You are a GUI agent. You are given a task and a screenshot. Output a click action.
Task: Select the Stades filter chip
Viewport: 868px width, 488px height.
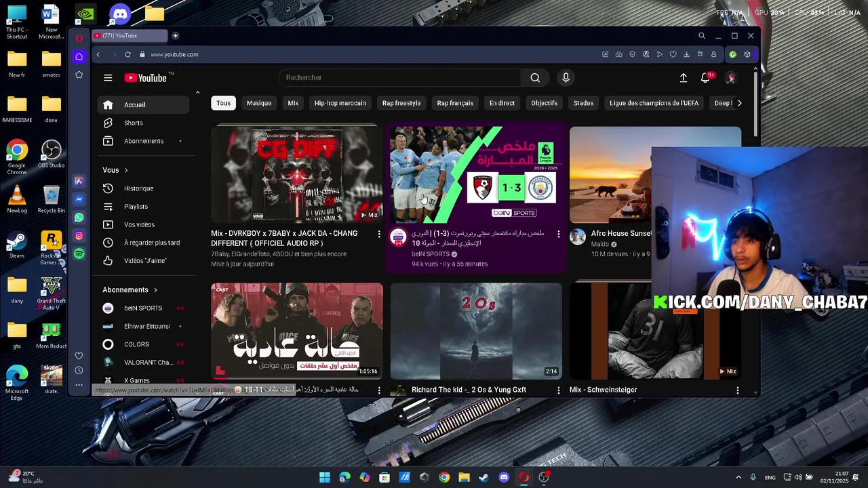tap(583, 103)
